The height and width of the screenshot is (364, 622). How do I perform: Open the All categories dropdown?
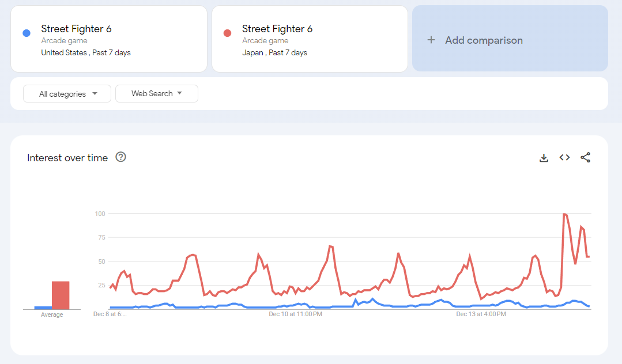pos(67,93)
